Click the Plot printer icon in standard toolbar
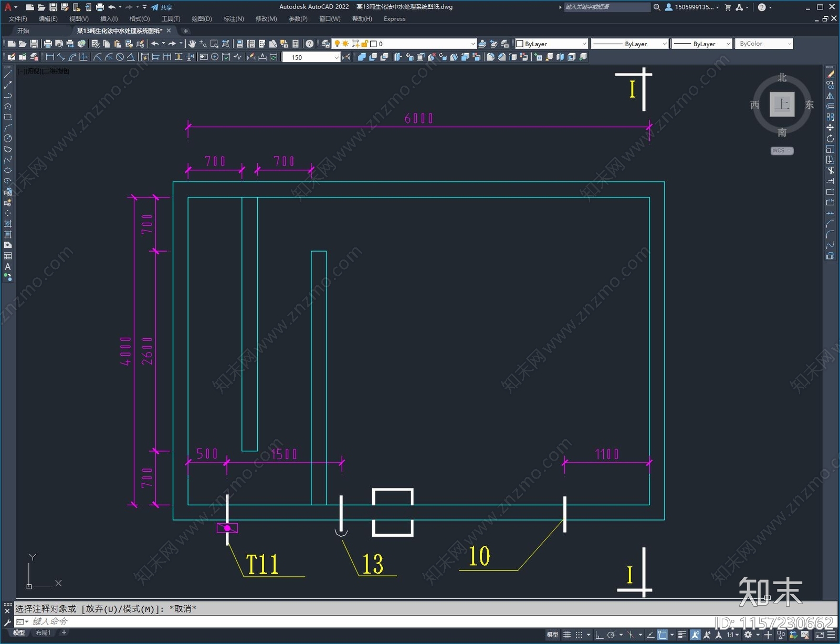Viewport: 840px width, 644px height. pyautogui.click(x=48, y=44)
